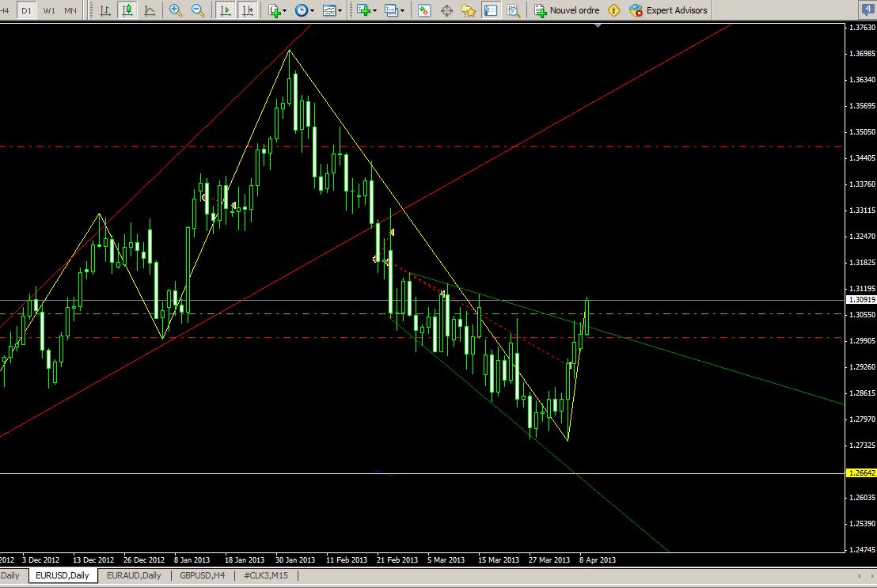Image resolution: width=877 pixels, height=588 pixels.
Task: Select candlestick chart mode
Action: pyautogui.click(x=127, y=10)
